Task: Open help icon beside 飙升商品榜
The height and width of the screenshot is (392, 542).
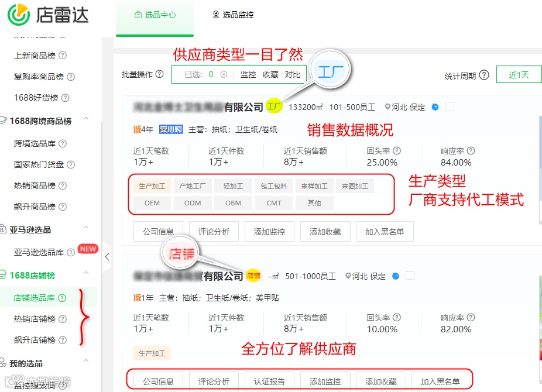Action: pos(63,207)
